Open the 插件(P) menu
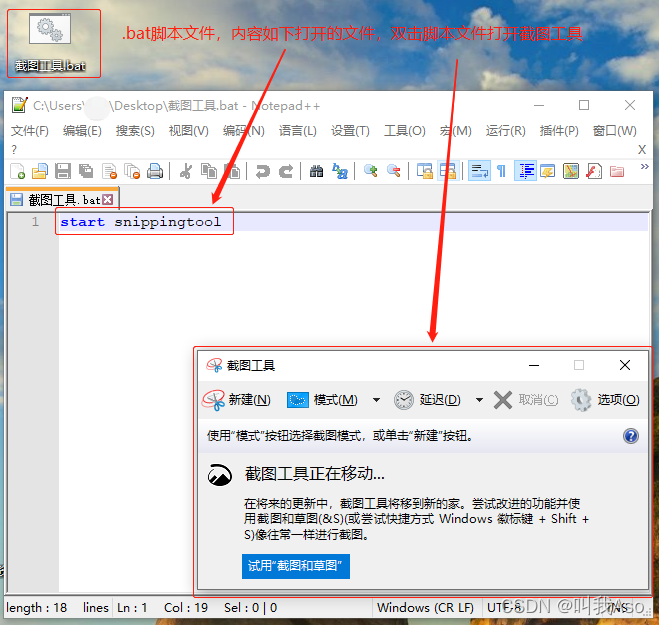The image size is (659, 625). (x=559, y=131)
